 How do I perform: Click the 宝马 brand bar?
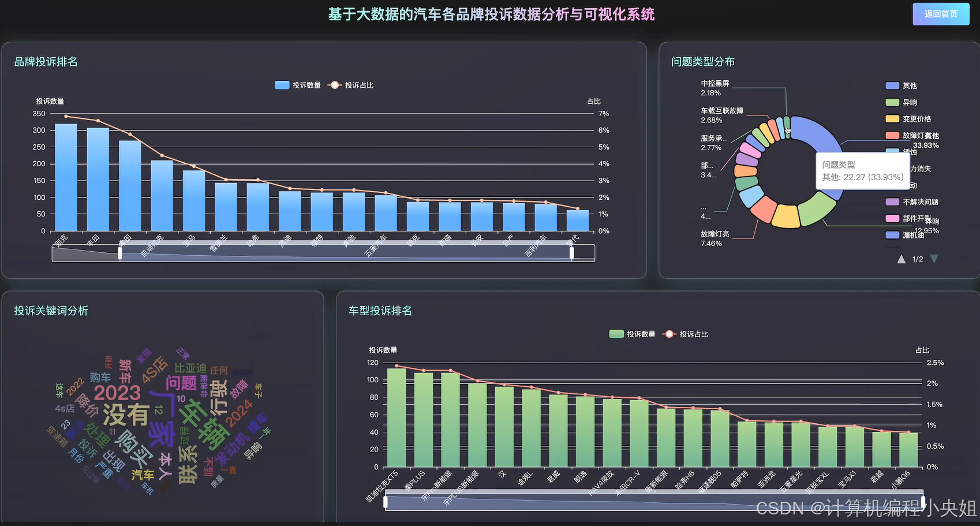pyautogui.click(x=194, y=200)
